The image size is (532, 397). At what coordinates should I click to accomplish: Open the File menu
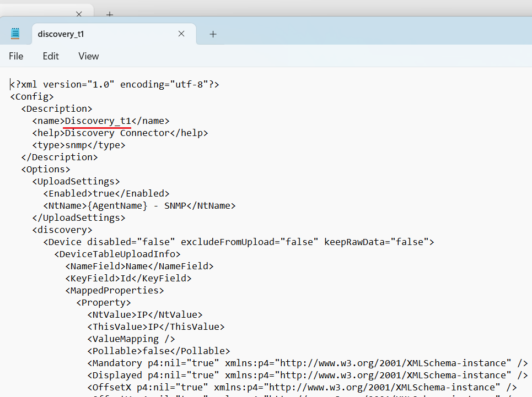click(16, 56)
